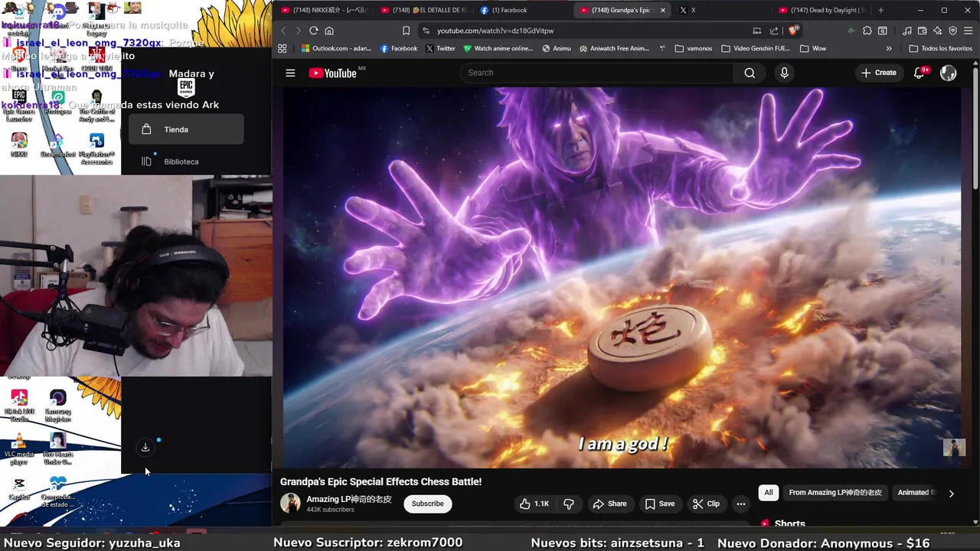Switch to the NIKKE YouTube tab
Viewport: 980px width, 551px height.
[324, 10]
